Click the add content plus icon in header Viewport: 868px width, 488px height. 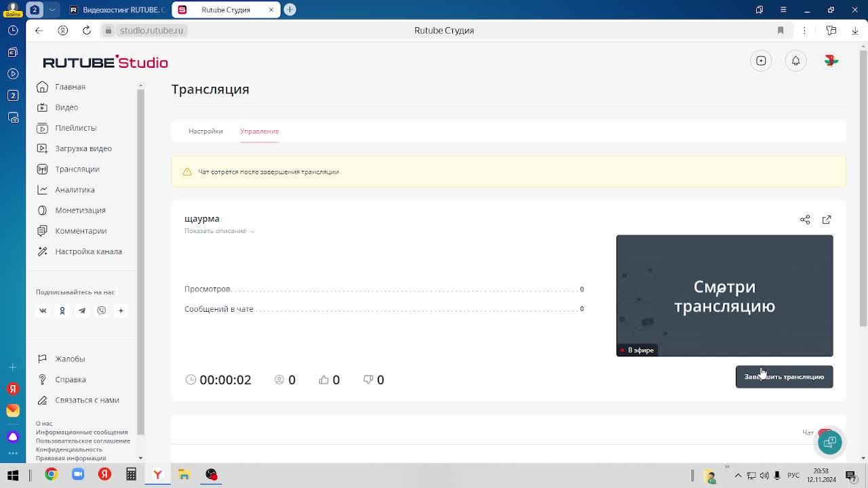pyautogui.click(x=761, y=61)
